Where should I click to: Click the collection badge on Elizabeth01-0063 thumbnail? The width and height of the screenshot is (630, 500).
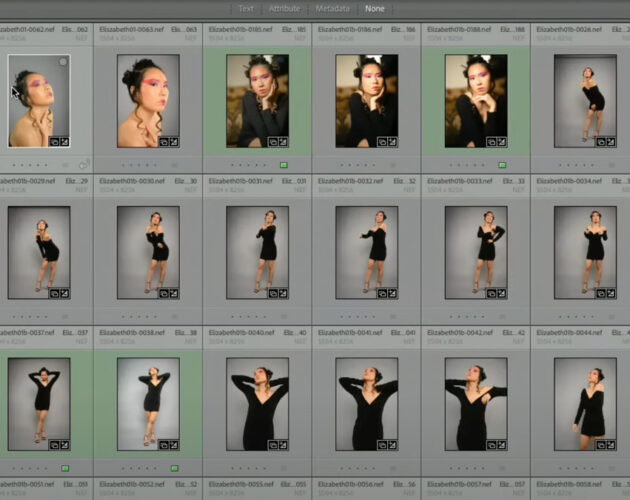click(164, 142)
